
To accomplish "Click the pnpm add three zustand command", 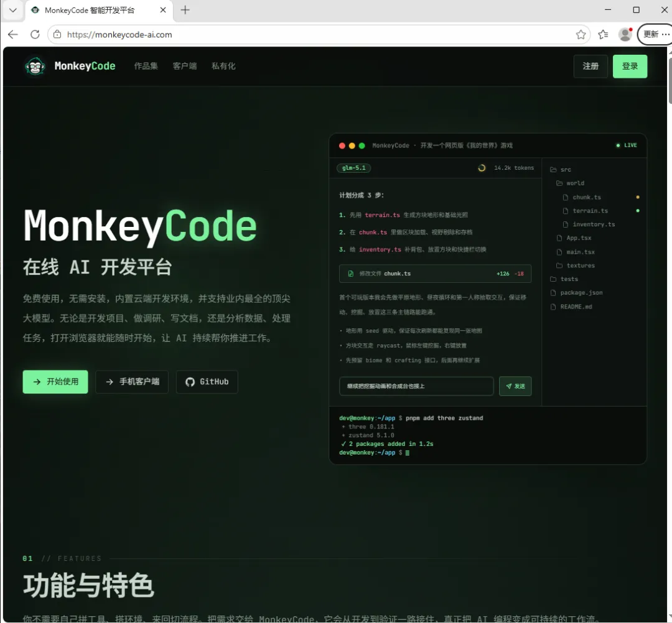I will click(x=444, y=418).
